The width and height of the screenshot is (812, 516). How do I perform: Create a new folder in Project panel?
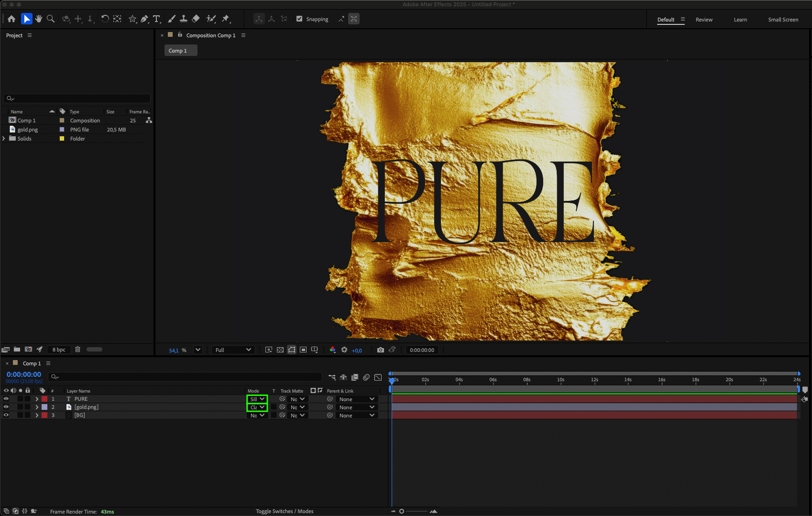pos(17,350)
